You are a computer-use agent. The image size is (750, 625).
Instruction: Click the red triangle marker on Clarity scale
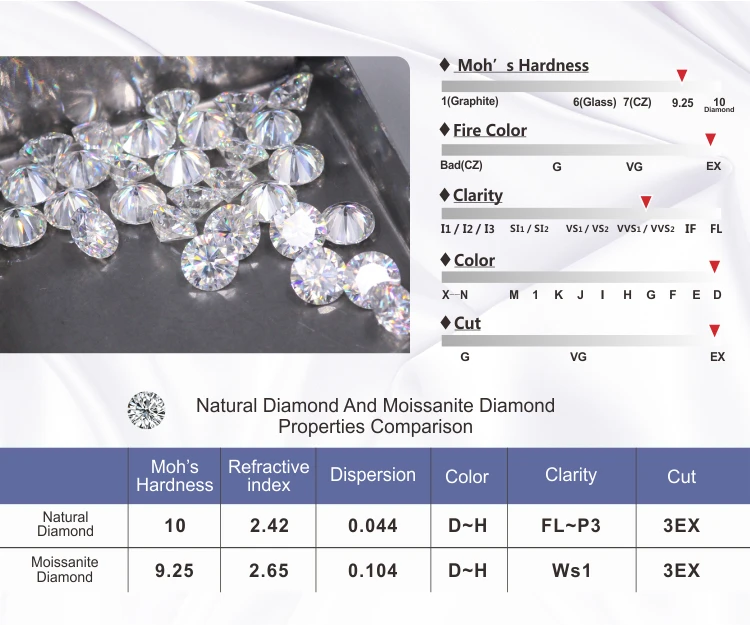[646, 202]
